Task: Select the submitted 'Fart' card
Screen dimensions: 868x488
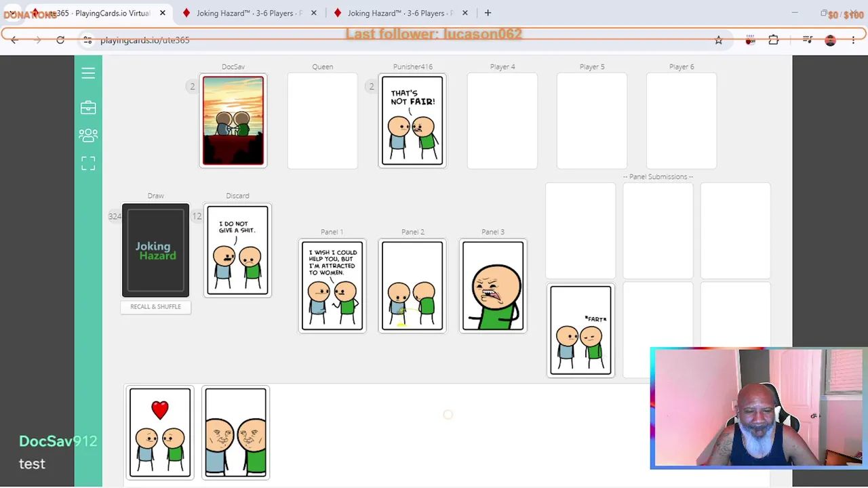Action: (x=580, y=330)
